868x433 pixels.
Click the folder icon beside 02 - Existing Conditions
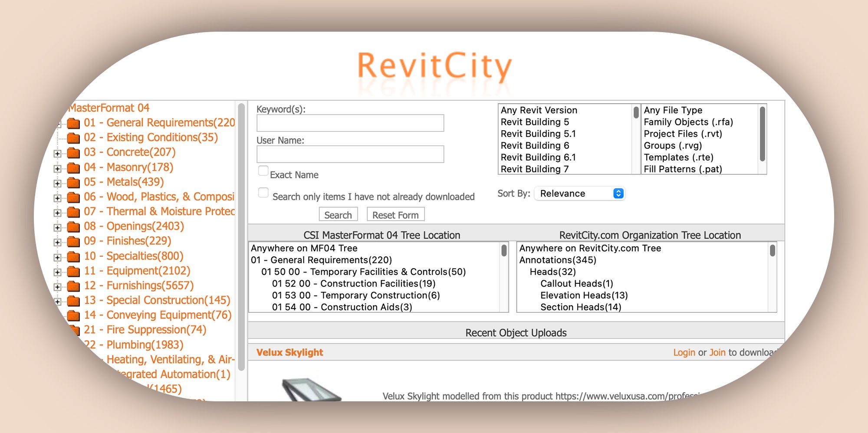click(73, 138)
